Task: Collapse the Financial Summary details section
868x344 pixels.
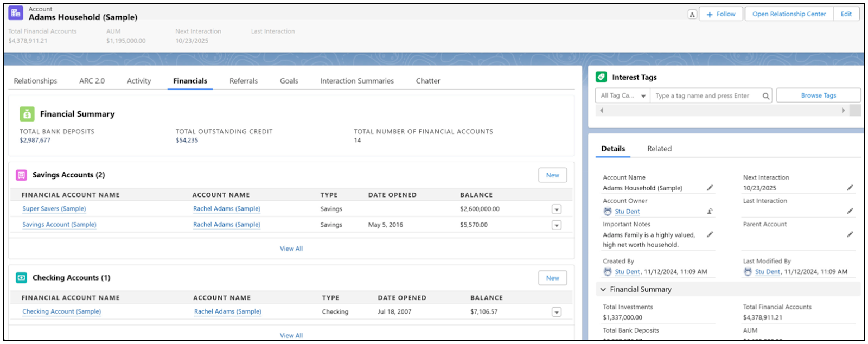Action: [x=603, y=290]
